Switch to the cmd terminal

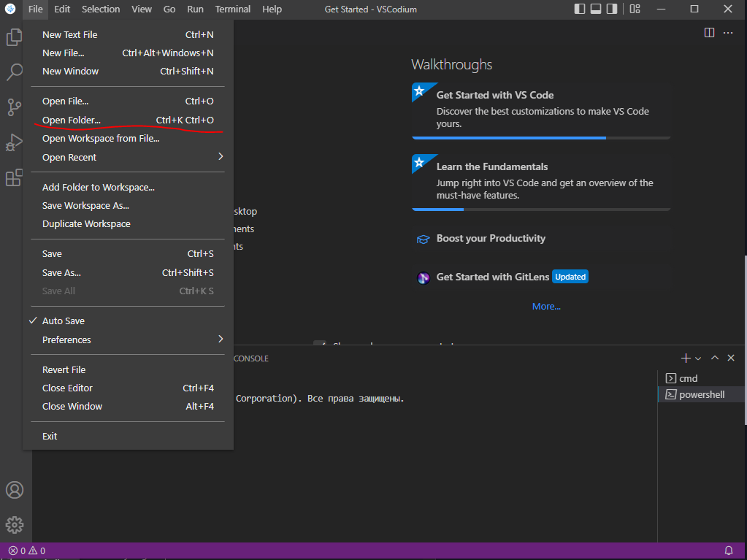click(700, 379)
